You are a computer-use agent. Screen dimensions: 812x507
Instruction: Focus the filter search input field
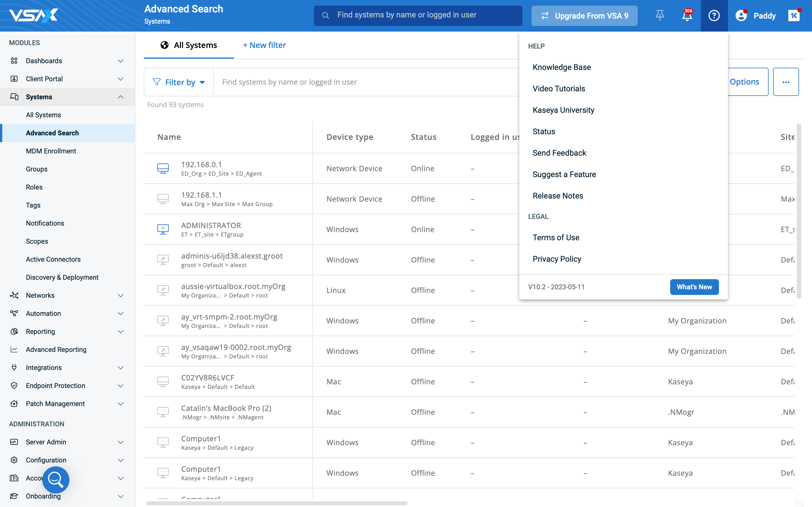pos(366,82)
